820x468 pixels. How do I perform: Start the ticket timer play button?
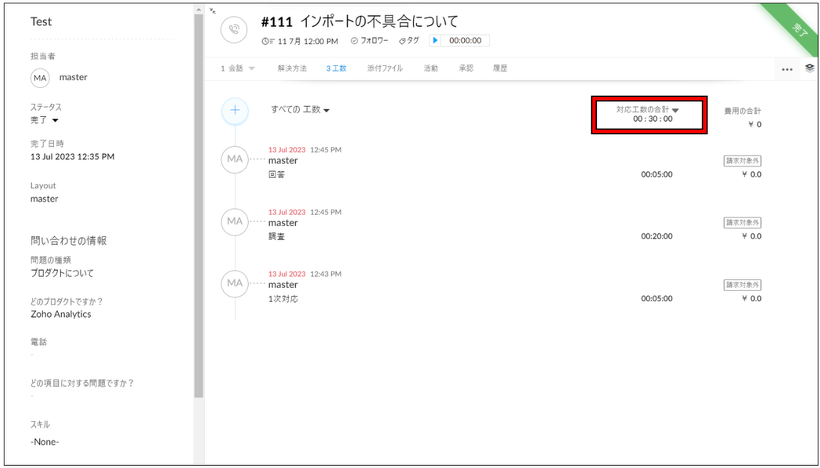[436, 41]
